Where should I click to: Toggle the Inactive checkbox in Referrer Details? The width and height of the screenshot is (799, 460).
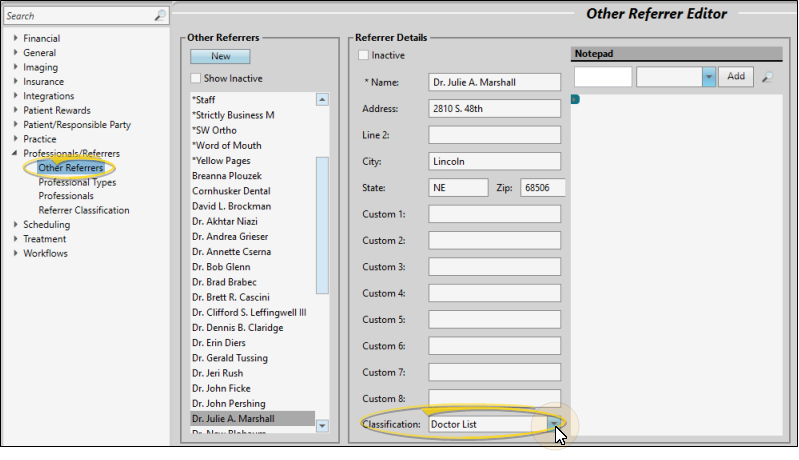364,55
